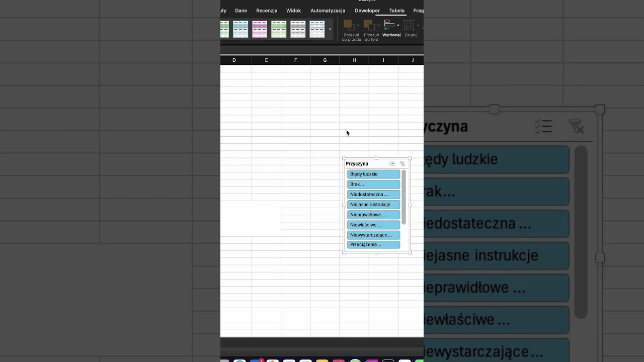Image resolution: width=644 pixels, height=362 pixels.
Task: Filter by Brak... slicer item
Action: [373, 184]
